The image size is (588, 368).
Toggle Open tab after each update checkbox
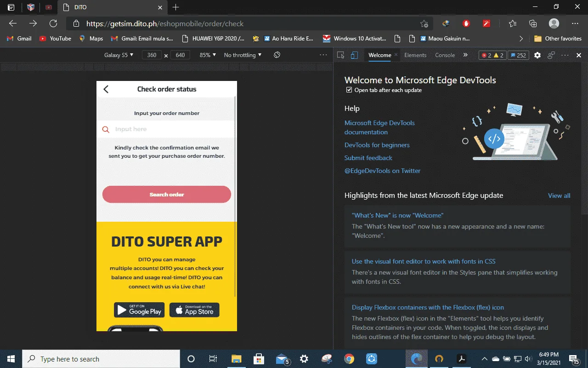[349, 90]
